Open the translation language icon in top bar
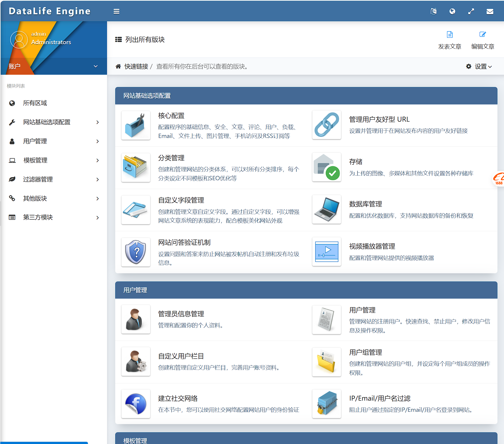504x444 pixels. 434,11
